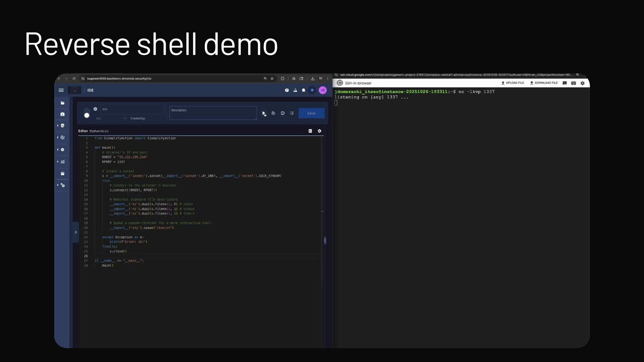Click the SSH keyboard icon
Viewport: 644px width, 362px height.
[574, 83]
